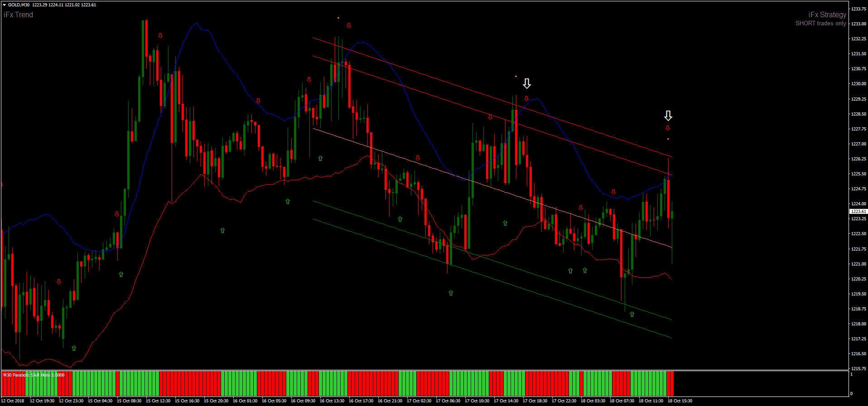Click the 1230.00 level on the price scale
This screenshot has width=868, height=406.
tap(858, 84)
